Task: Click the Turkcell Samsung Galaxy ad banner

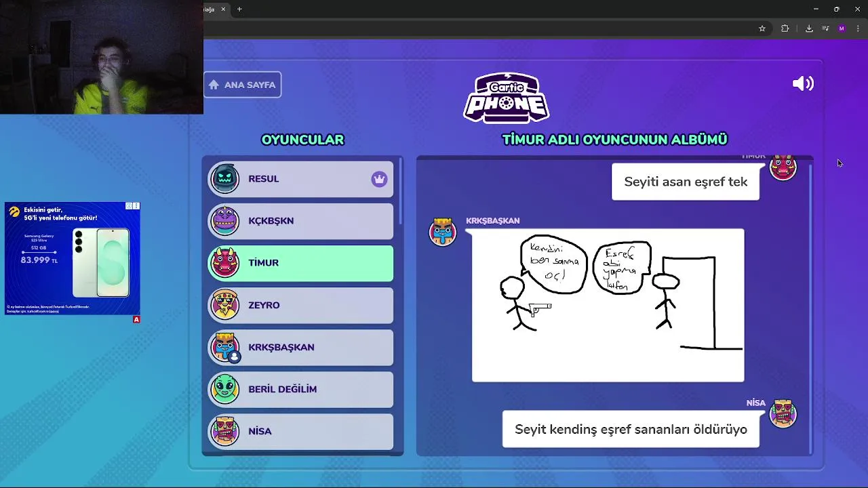Action: [x=73, y=258]
